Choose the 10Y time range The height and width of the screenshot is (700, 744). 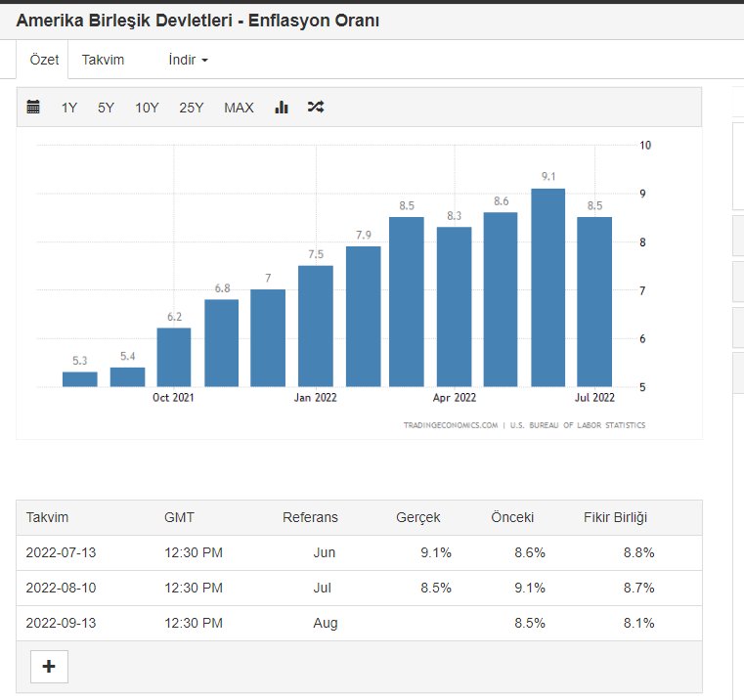pyautogui.click(x=147, y=108)
